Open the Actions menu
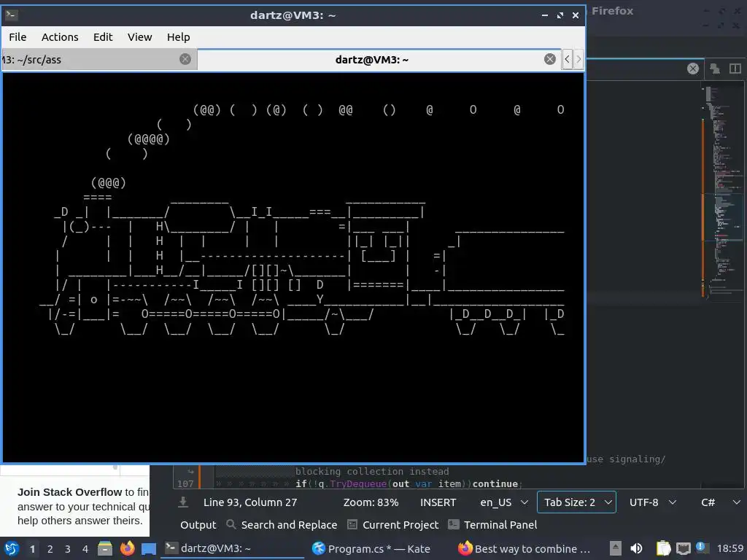The image size is (747, 560). click(x=60, y=37)
